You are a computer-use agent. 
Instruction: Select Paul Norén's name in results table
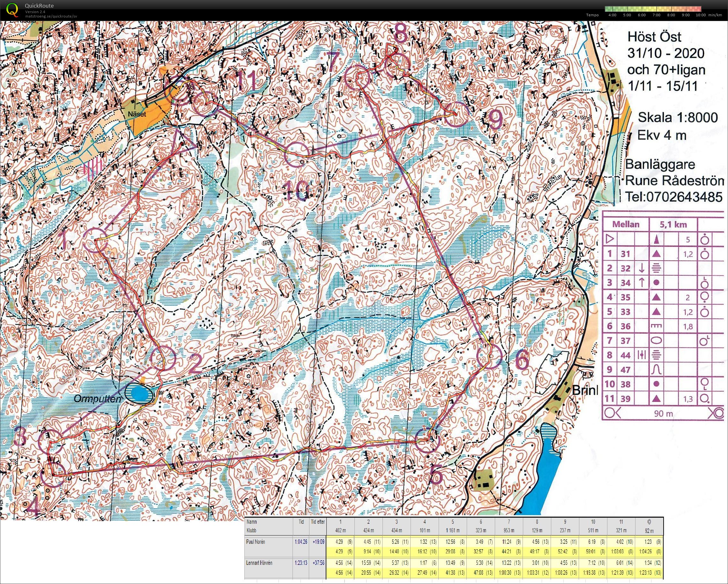[x=256, y=542]
